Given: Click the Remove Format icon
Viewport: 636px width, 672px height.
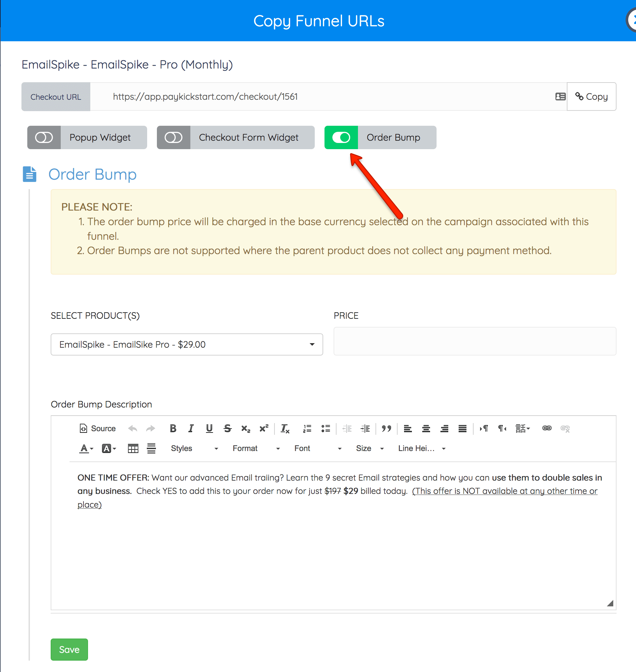Looking at the screenshot, I should (285, 428).
